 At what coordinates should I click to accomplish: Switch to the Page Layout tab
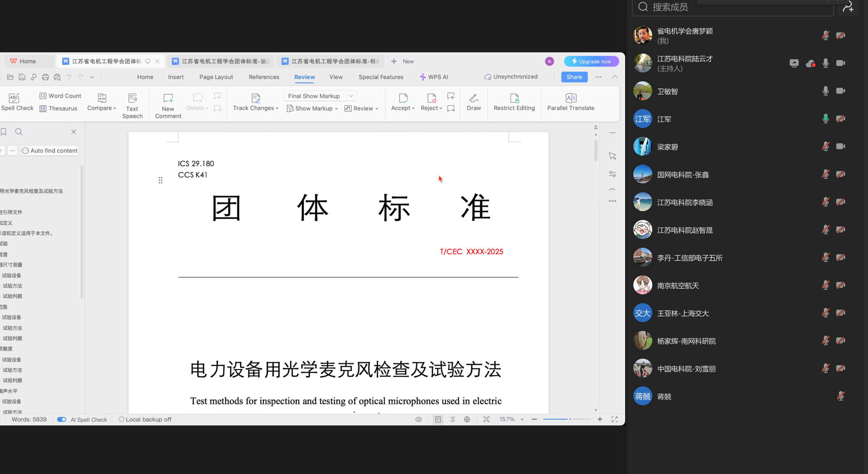coord(216,77)
